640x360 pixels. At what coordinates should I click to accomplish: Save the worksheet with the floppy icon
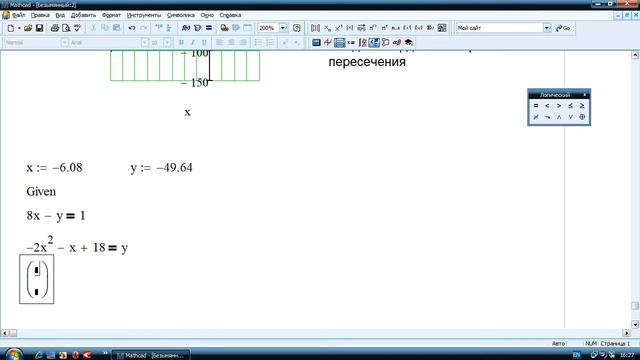pos(39,28)
